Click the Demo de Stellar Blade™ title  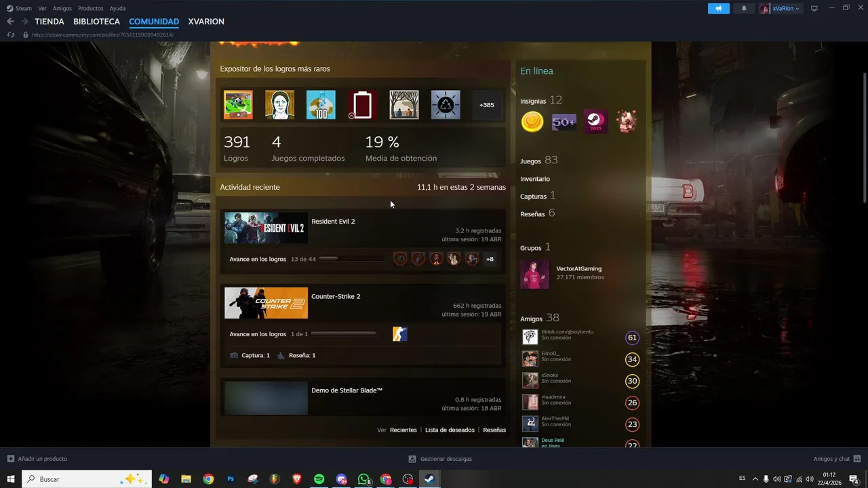[347, 390]
